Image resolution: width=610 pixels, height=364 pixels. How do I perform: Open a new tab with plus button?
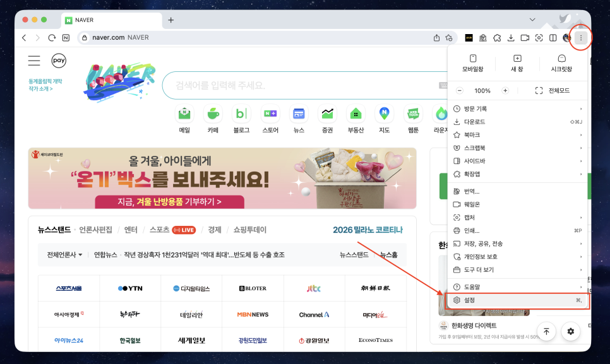(x=170, y=20)
